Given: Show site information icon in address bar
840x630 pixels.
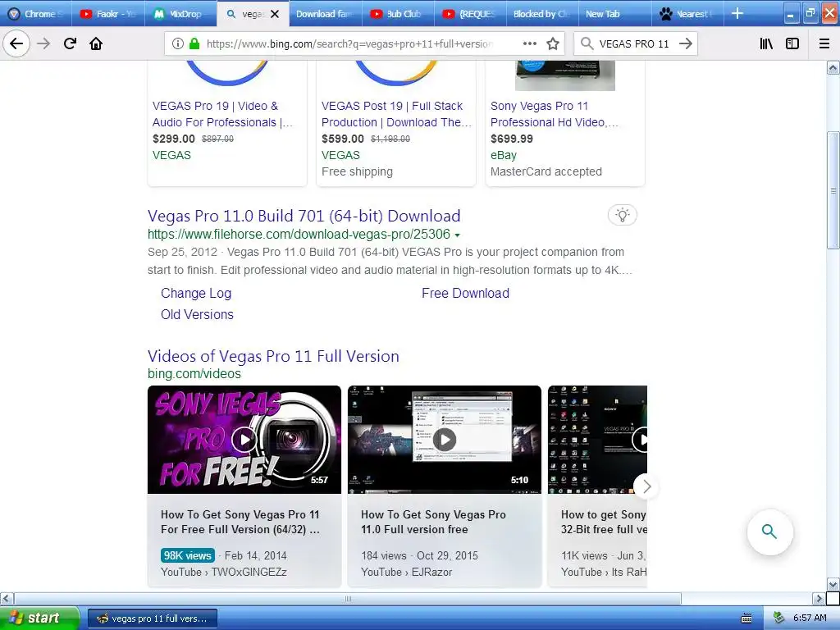Looking at the screenshot, I should [x=178, y=43].
